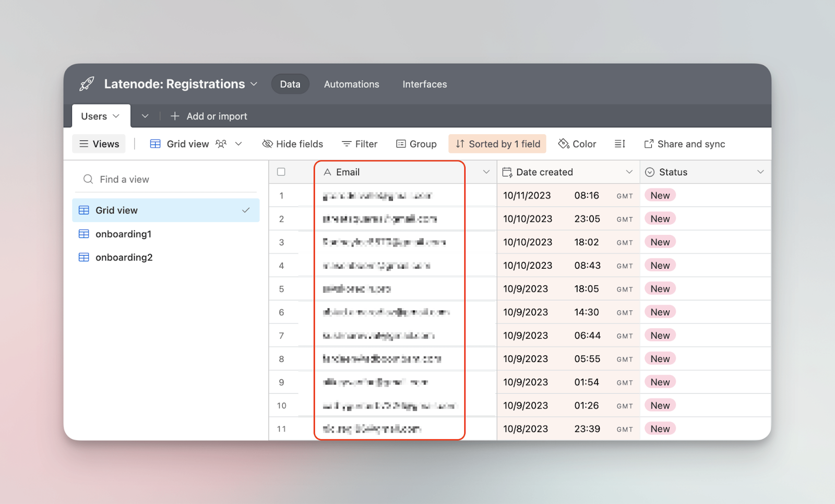Click the Color paint bucket icon
This screenshot has width=835, height=504.
click(x=564, y=144)
